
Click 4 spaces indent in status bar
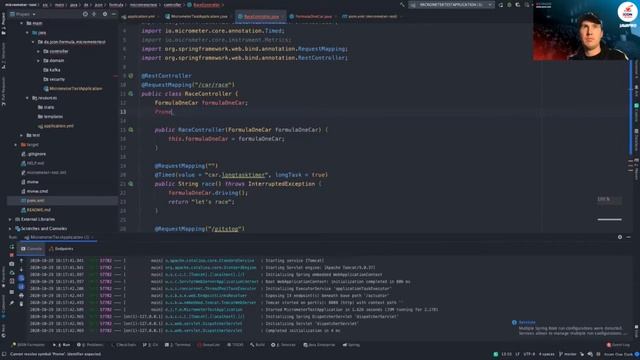547,354
